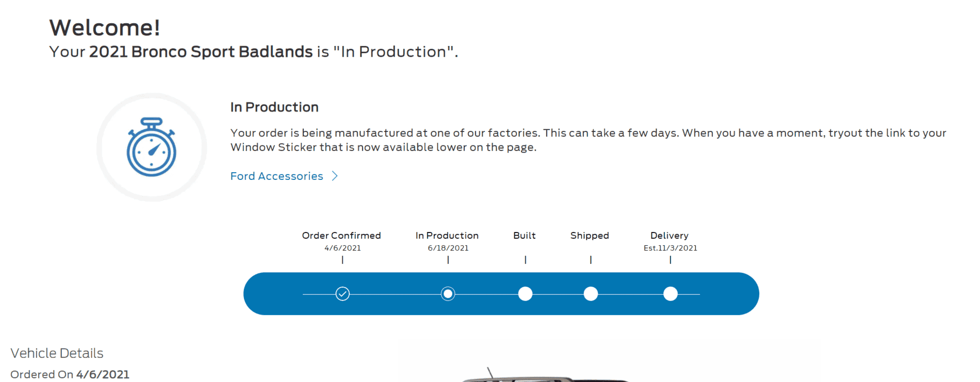Click the Vehicle Details heading
Image resolution: width=980 pixels, height=382 pixels.
(x=57, y=353)
